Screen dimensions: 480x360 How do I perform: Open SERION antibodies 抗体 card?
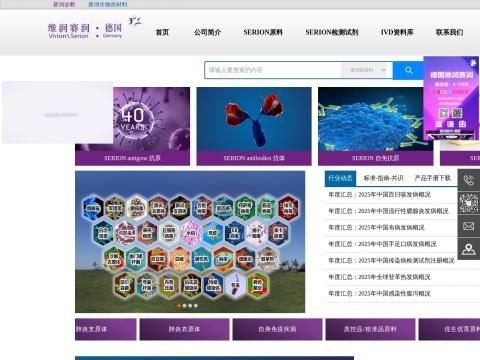click(x=254, y=126)
